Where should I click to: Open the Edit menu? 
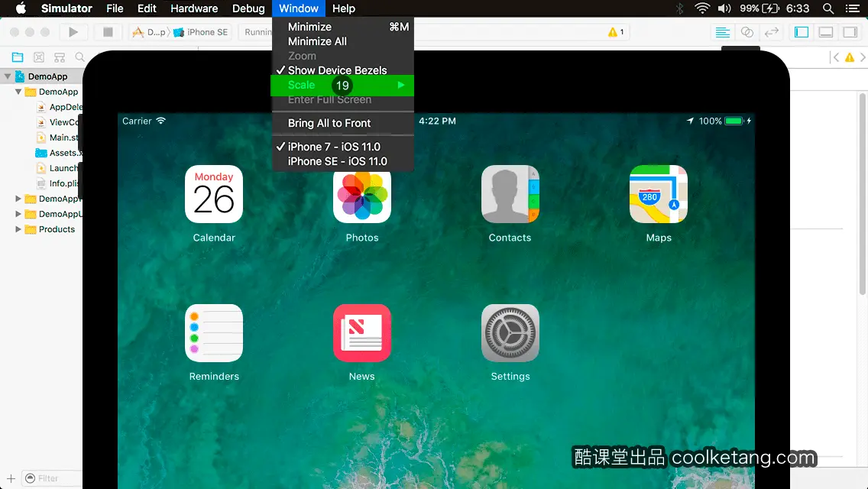[147, 8]
